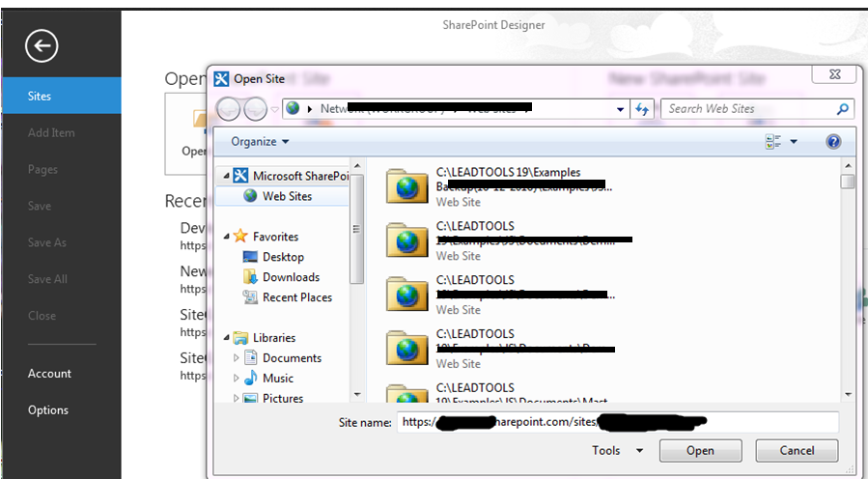Image resolution: width=868 pixels, height=479 pixels.
Task: Click the globe icon in address bar
Action: (293, 108)
